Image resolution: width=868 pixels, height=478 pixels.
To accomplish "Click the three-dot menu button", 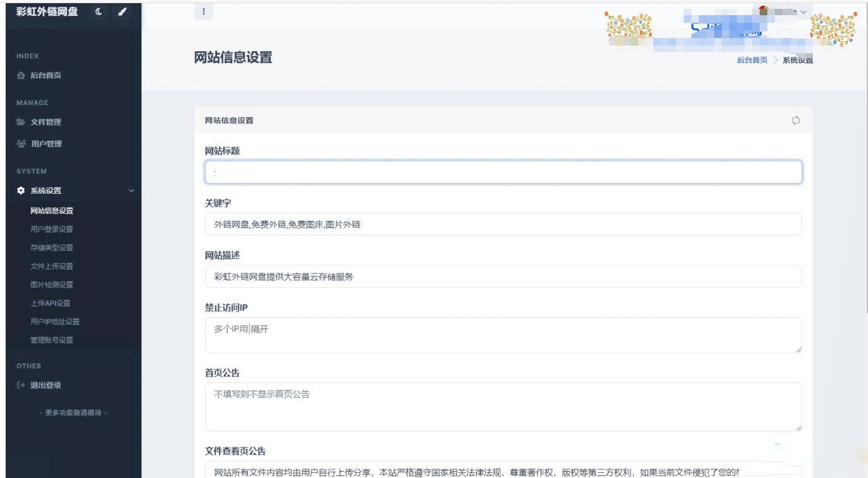I will pyautogui.click(x=203, y=11).
